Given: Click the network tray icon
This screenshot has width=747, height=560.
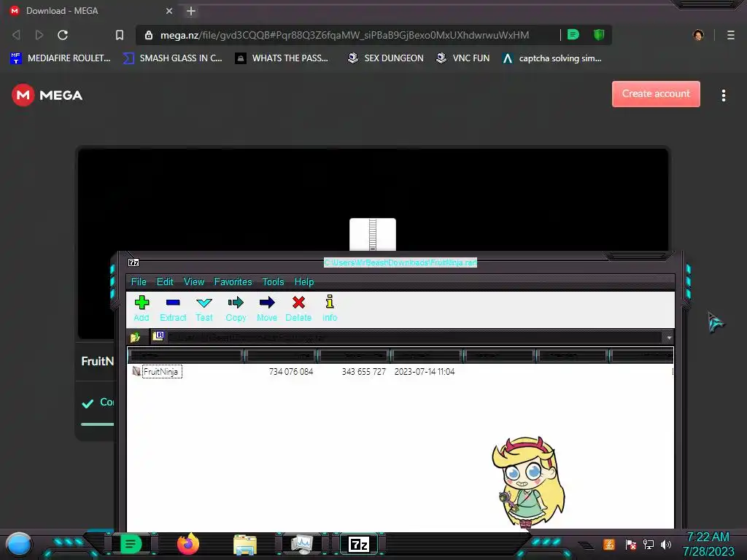Looking at the screenshot, I should 648,544.
